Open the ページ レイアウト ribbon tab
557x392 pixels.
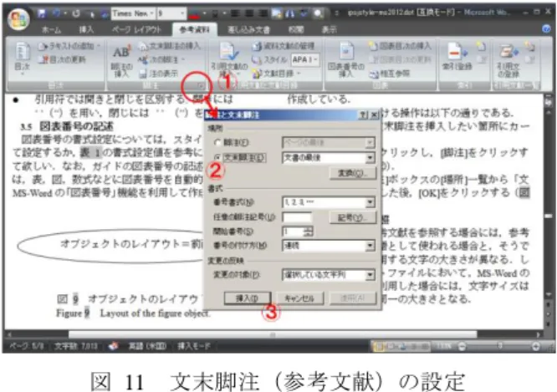(x=137, y=30)
